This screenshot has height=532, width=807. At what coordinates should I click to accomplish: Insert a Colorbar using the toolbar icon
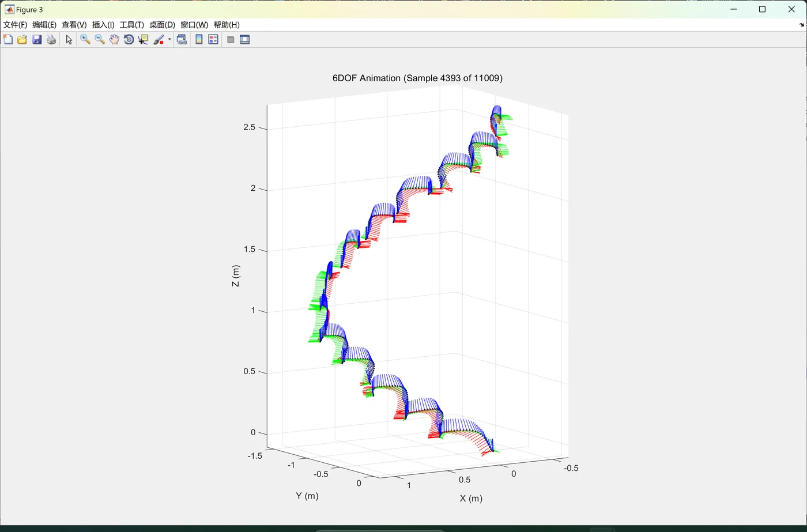199,39
